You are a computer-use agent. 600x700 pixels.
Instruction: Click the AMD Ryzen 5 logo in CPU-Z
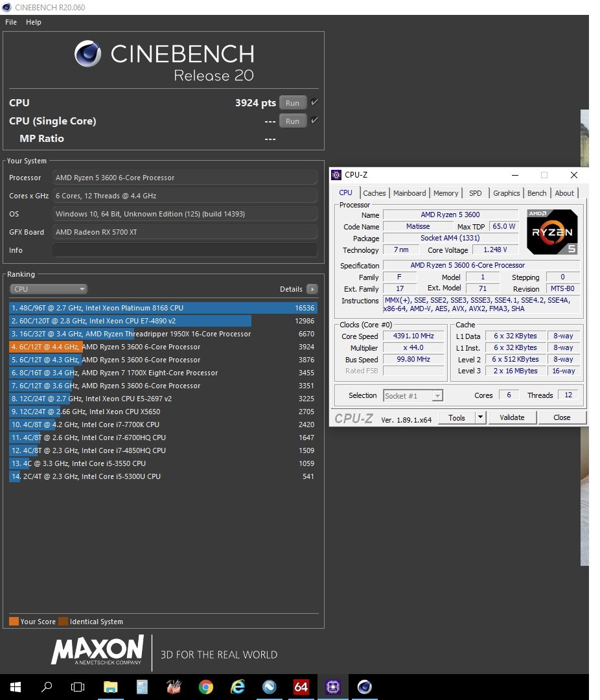(552, 231)
